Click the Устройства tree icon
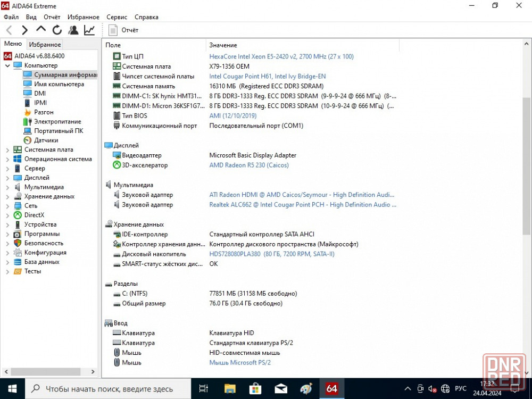Image resolution: width=532 pixels, height=399 pixels. coord(18,225)
